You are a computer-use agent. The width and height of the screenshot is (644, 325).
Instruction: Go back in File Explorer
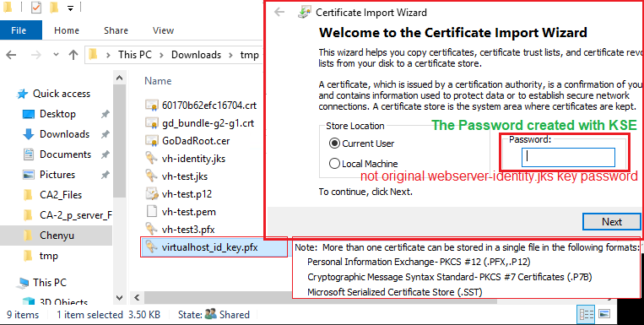[11, 55]
